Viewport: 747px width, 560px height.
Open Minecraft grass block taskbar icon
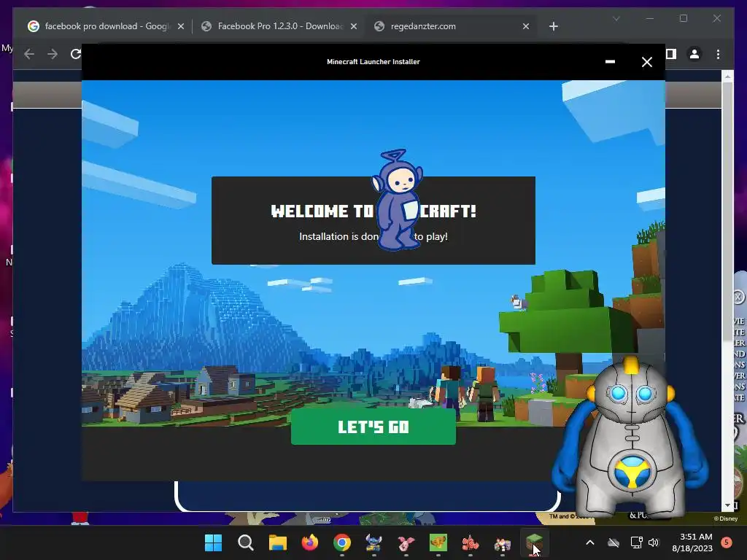534,542
